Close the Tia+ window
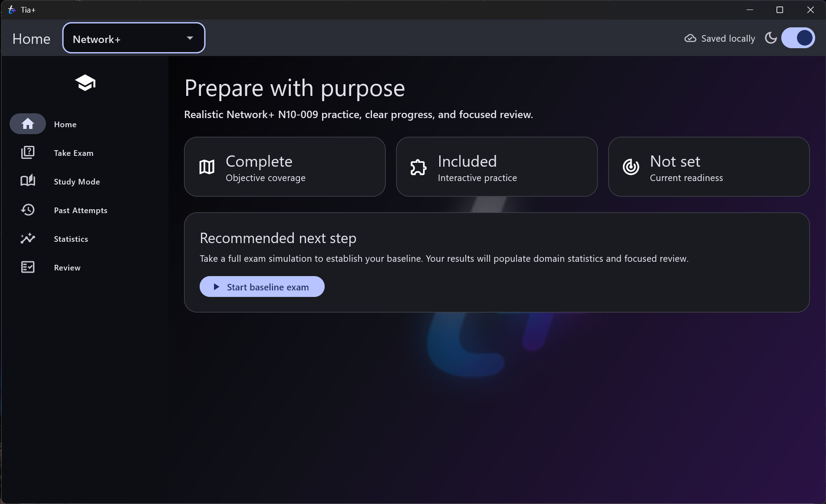This screenshot has height=504, width=826. coord(810,10)
